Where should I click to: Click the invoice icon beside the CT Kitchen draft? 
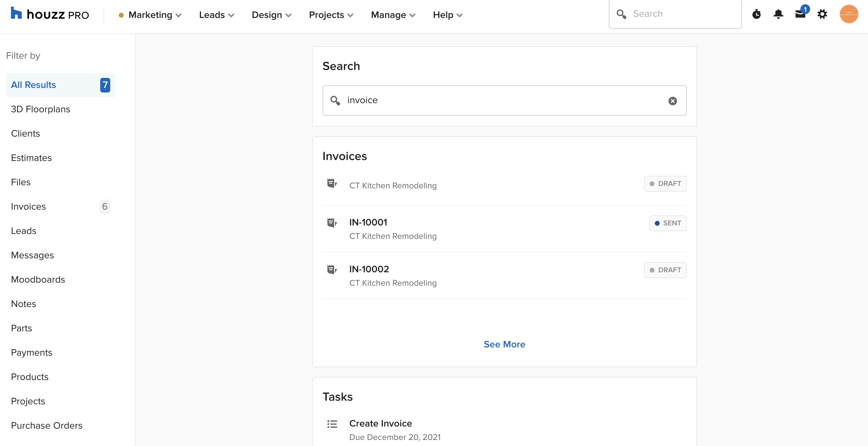pyautogui.click(x=332, y=184)
